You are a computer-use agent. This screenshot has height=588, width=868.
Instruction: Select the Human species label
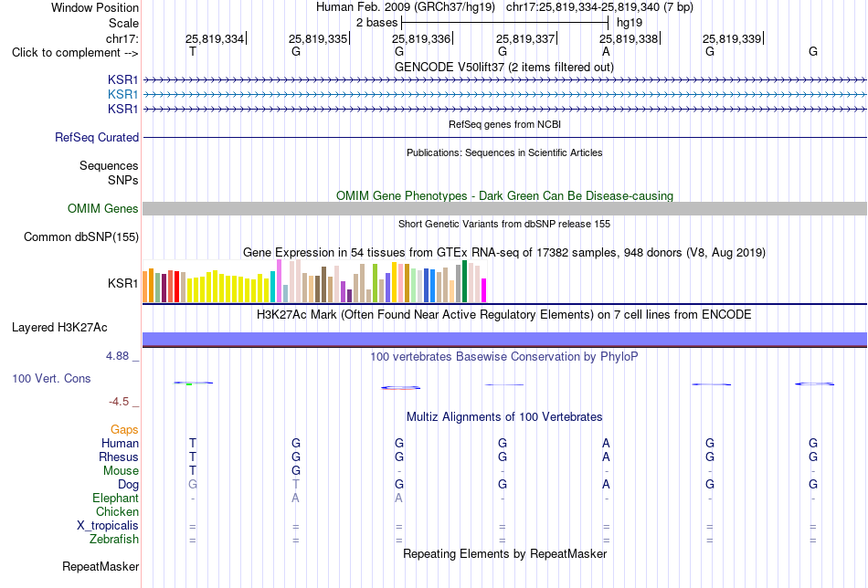click(120, 443)
